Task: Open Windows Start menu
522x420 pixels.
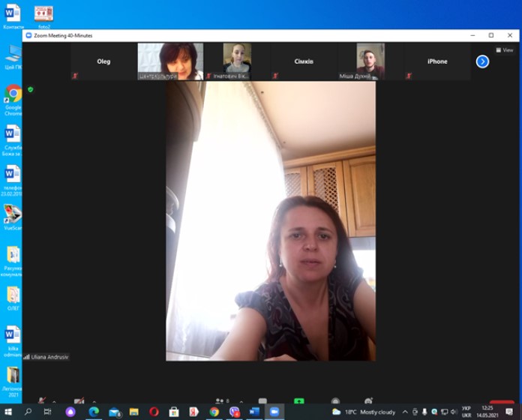Action: [8, 412]
